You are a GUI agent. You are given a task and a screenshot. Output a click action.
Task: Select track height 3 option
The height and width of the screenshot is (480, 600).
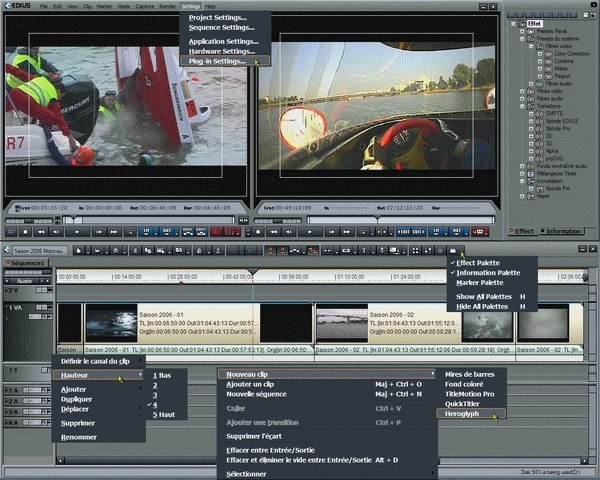point(155,395)
